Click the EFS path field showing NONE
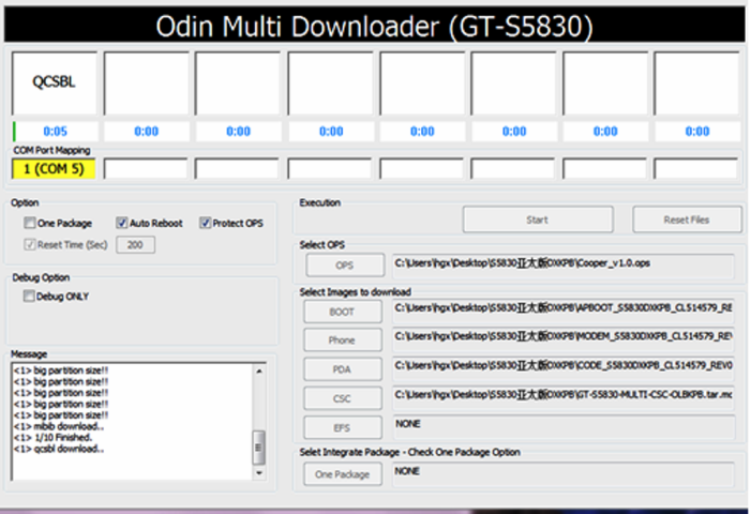Image resolution: width=750 pixels, height=514 pixels. (563, 427)
